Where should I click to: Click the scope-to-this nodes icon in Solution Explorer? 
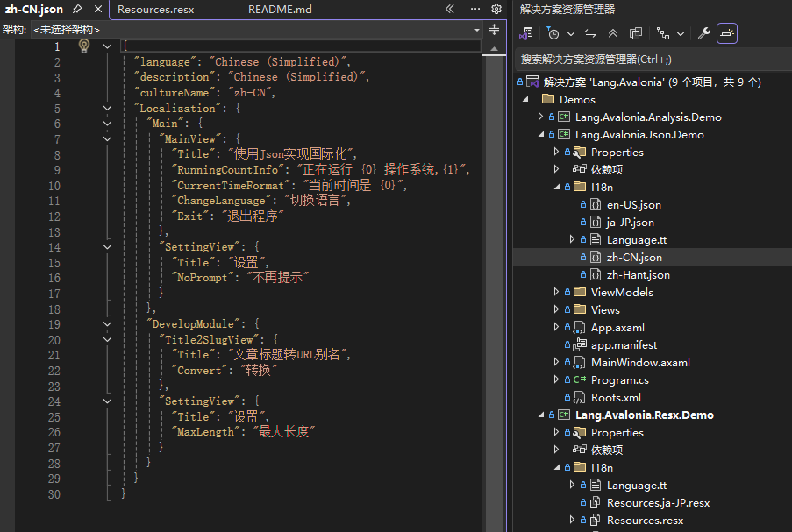(x=661, y=32)
